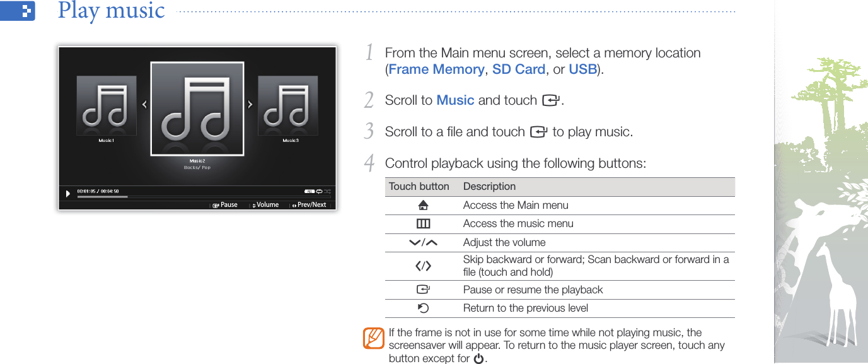Image resolution: width=868 pixels, height=364 pixels.
Task: Select the Music3 thumbnail
Action: 288,105
